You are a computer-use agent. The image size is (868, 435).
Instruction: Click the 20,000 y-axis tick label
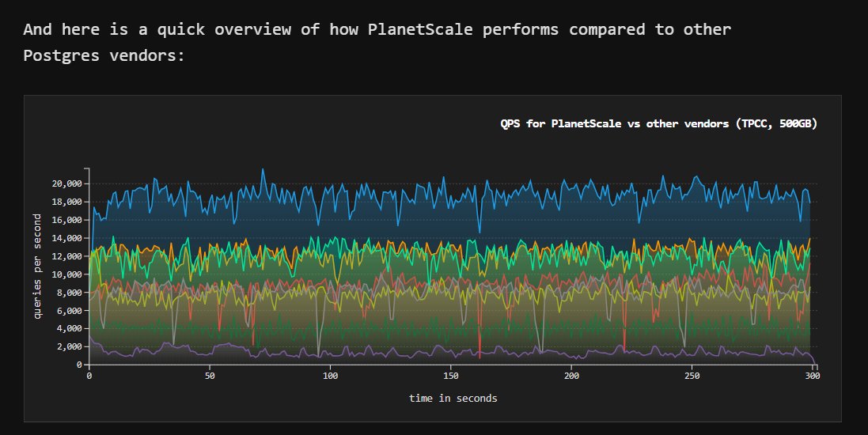(67, 183)
